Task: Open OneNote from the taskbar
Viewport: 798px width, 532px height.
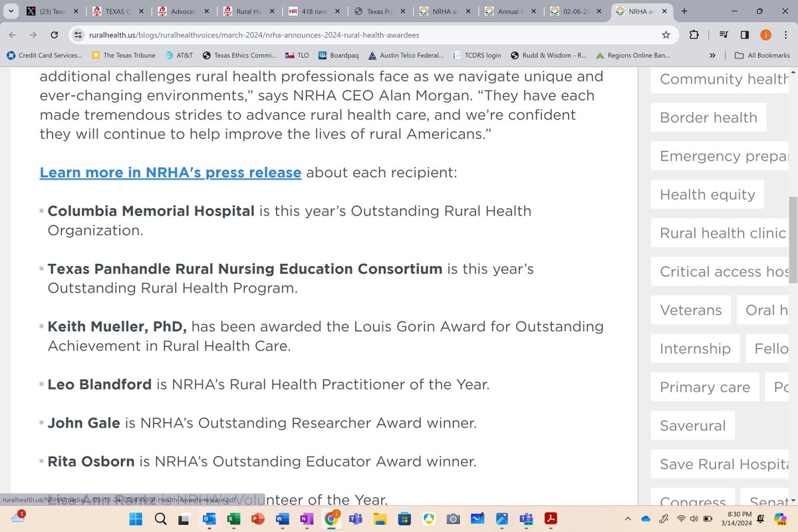Action: (305, 519)
